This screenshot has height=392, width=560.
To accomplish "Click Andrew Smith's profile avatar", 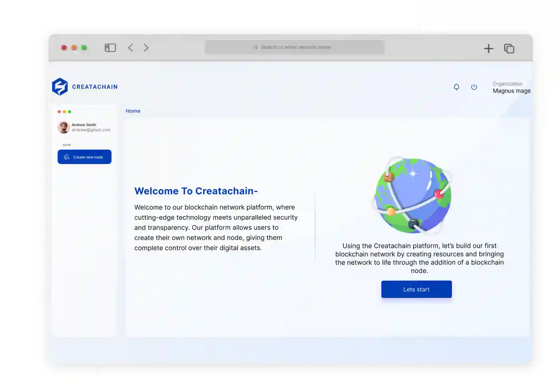I will (63, 127).
